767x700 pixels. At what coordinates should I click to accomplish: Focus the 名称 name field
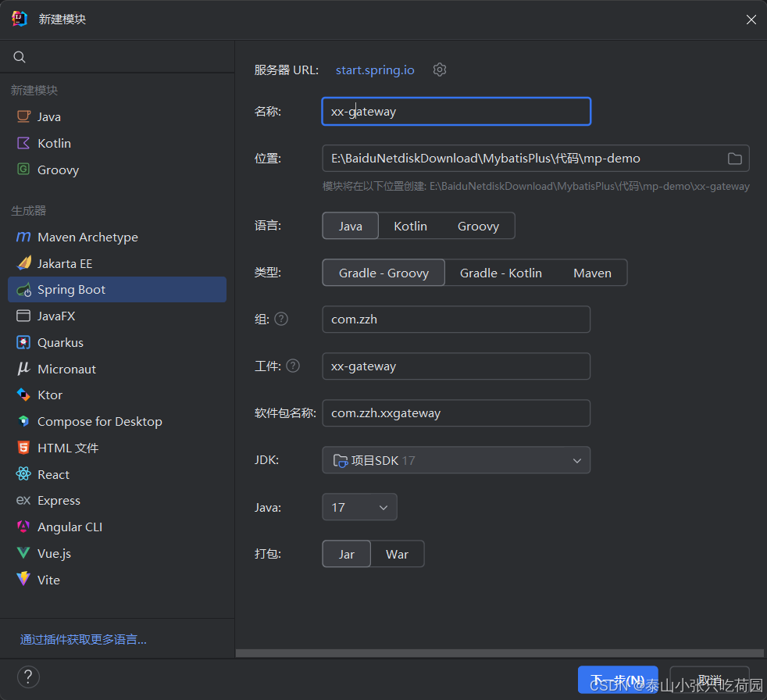tap(456, 112)
